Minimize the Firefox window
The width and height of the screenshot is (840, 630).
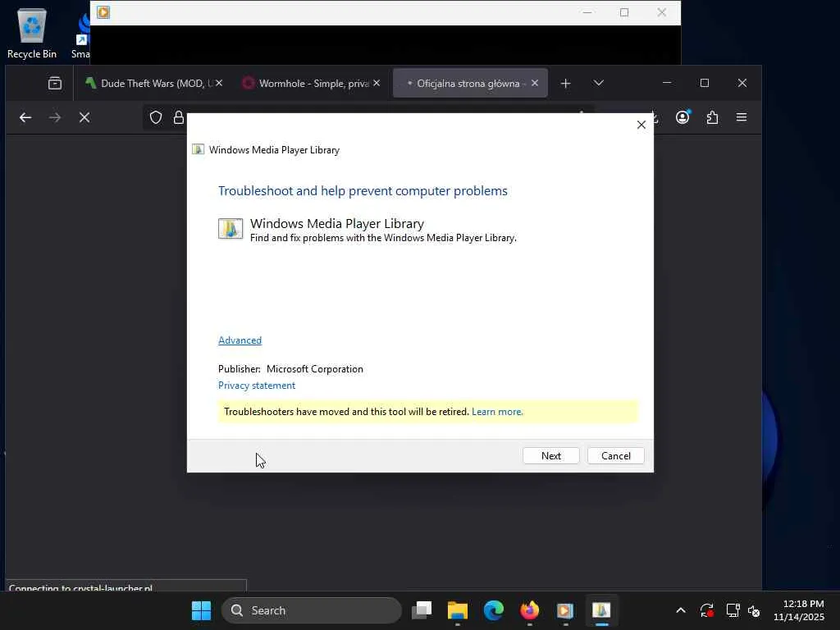667,83
